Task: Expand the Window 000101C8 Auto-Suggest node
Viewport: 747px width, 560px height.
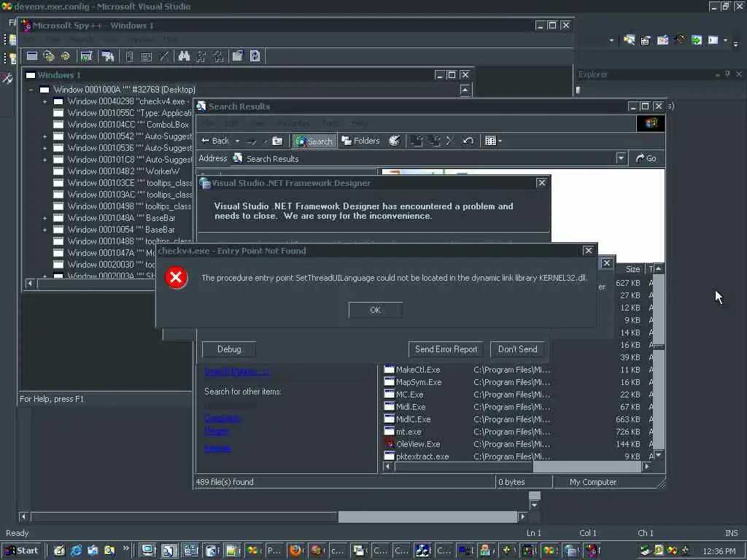Action: (44, 160)
